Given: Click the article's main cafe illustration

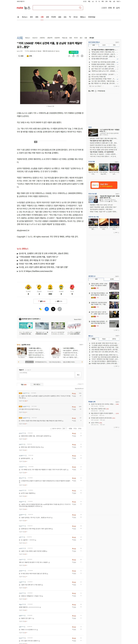Looking at the screenshot, I should coord(50,85).
